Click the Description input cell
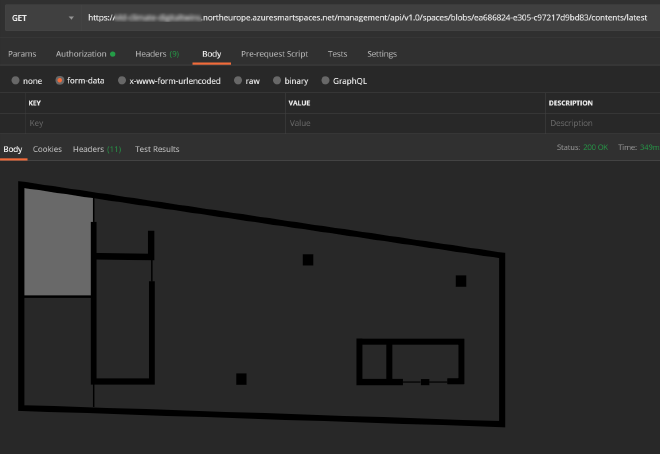Screen dimensions: 660x454 [603, 123]
